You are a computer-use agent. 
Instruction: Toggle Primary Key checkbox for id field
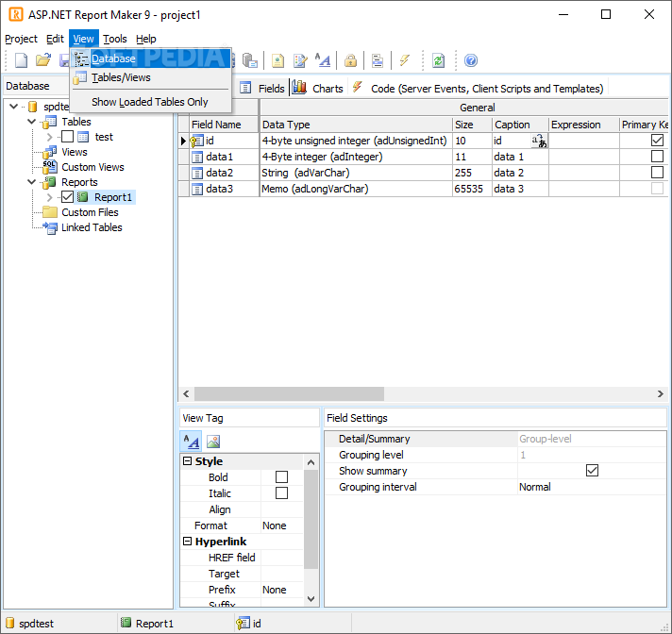coord(657,140)
